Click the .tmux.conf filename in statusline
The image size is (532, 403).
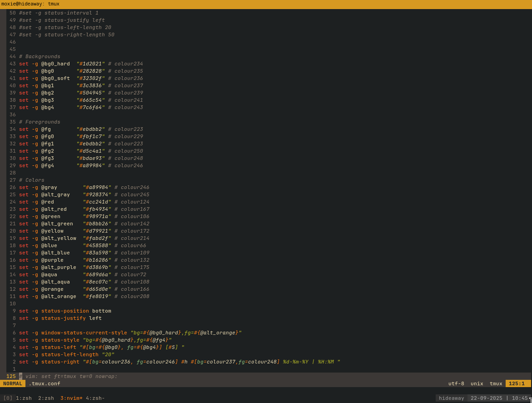pyautogui.click(x=45, y=383)
